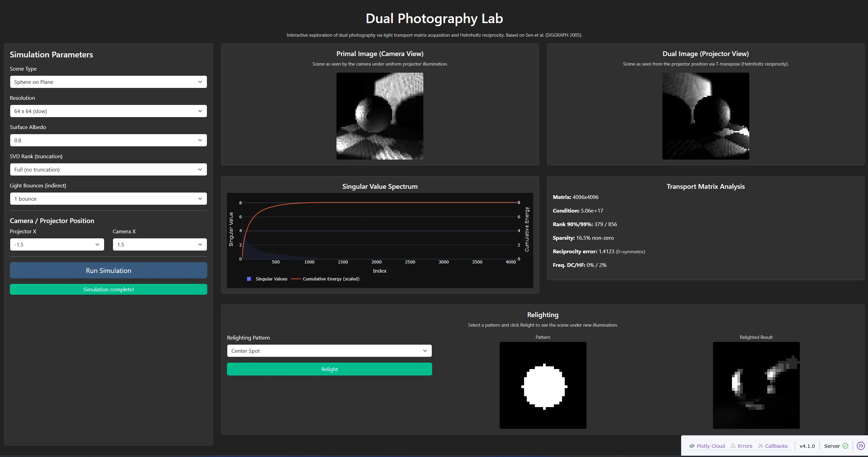Click the Relighted Result image

coord(755,385)
